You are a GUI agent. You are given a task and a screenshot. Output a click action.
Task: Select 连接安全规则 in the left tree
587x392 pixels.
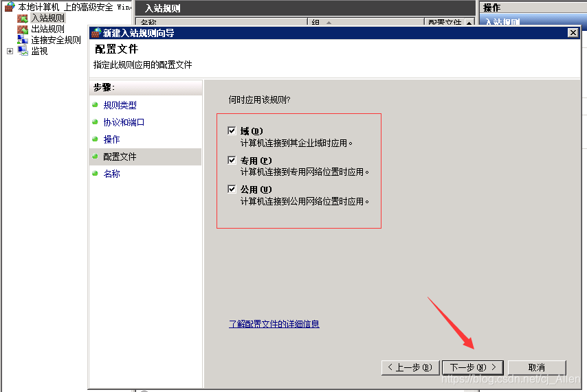[x=56, y=40]
